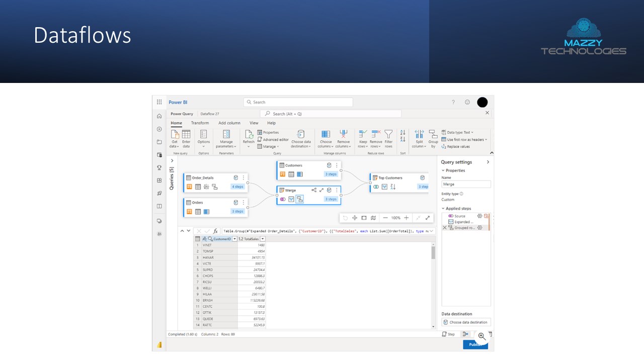Click Use first row as headers
The image size is (644, 362).
[x=464, y=140]
